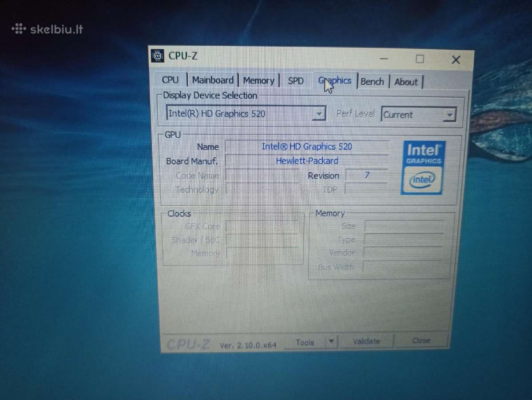Click the Shader / SoC clock field
The width and height of the screenshot is (532, 400).
[262, 240]
